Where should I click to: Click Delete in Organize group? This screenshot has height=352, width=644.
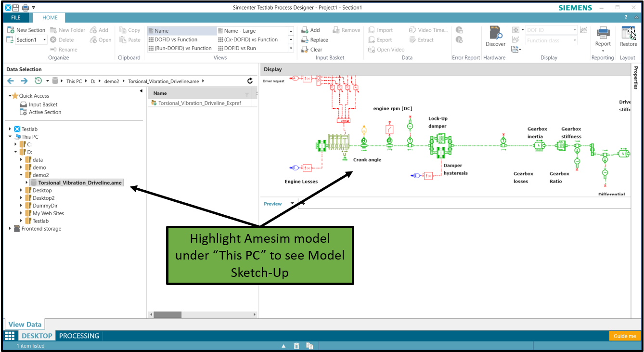coord(62,40)
